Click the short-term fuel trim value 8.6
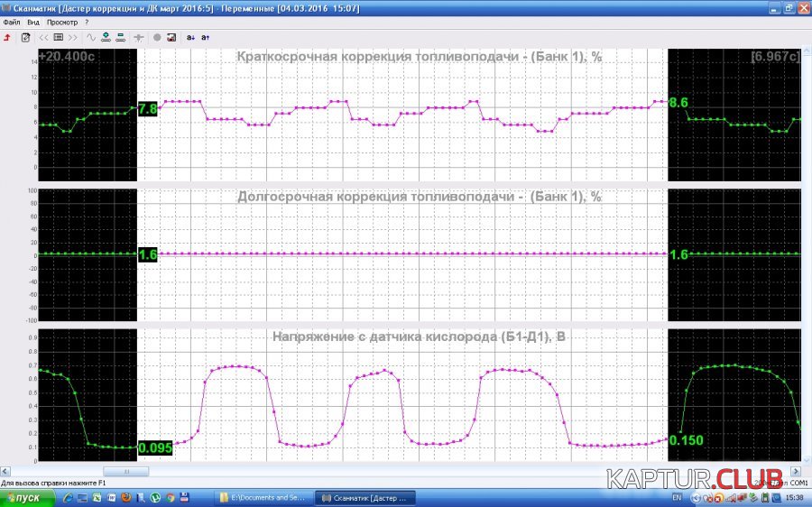Image resolution: width=812 pixels, height=507 pixels. pos(678,102)
